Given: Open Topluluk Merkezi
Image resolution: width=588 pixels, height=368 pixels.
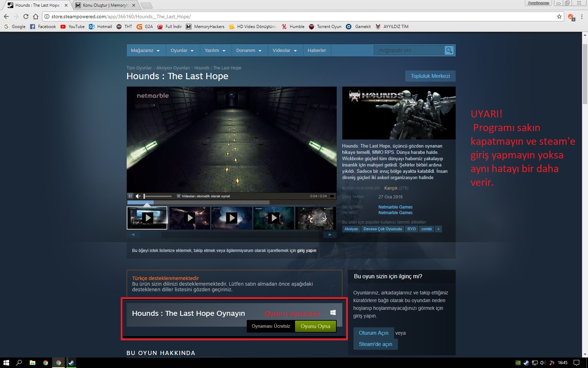Looking at the screenshot, I should (430, 76).
